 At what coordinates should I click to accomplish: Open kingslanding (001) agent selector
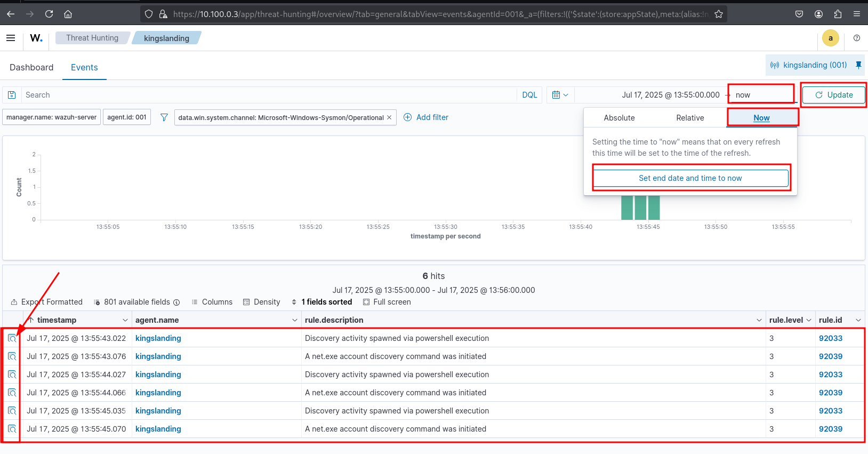tap(809, 65)
